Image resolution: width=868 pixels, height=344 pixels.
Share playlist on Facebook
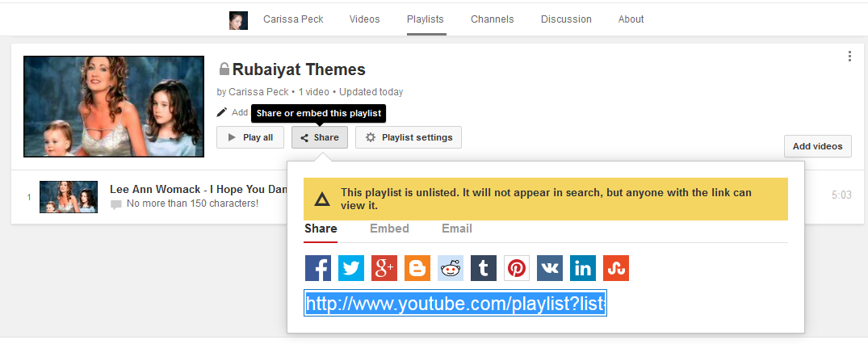(x=318, y=268)
